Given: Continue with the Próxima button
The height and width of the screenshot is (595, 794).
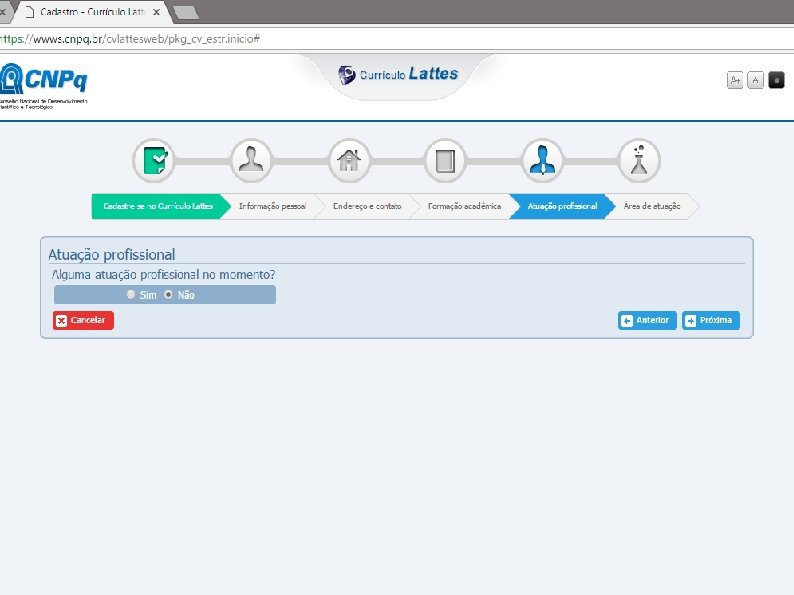Looking at the screenshot, I should click(711, 320).
